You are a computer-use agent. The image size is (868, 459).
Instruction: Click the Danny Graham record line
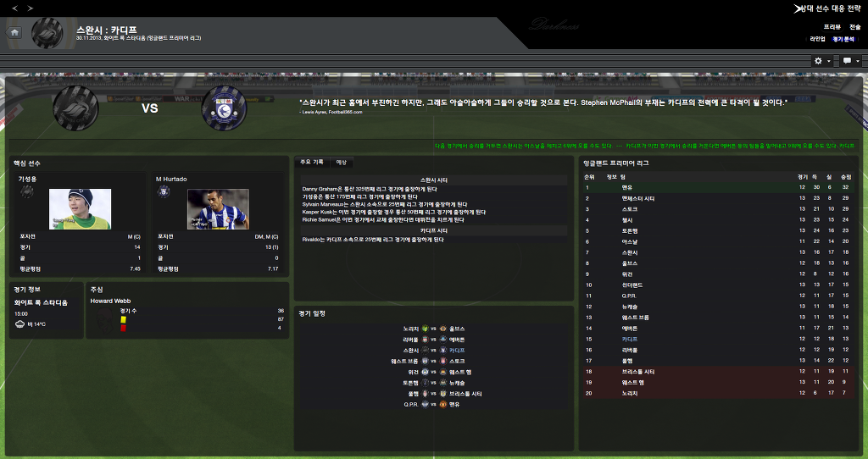[370, 189]
